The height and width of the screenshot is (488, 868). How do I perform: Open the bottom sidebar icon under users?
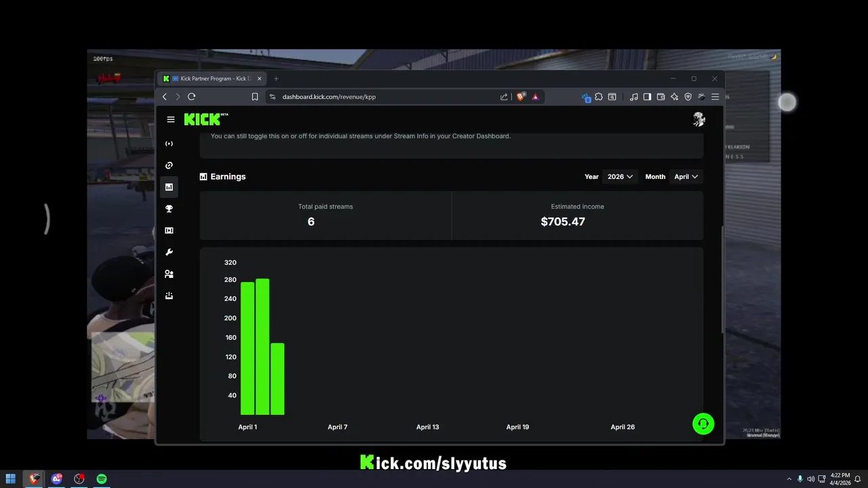tap(169, 296)
